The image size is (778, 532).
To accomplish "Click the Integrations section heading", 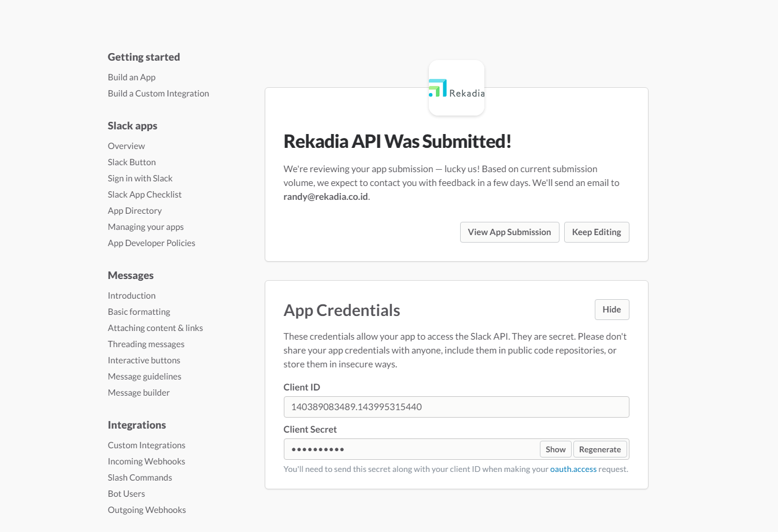I will [137, 425].
